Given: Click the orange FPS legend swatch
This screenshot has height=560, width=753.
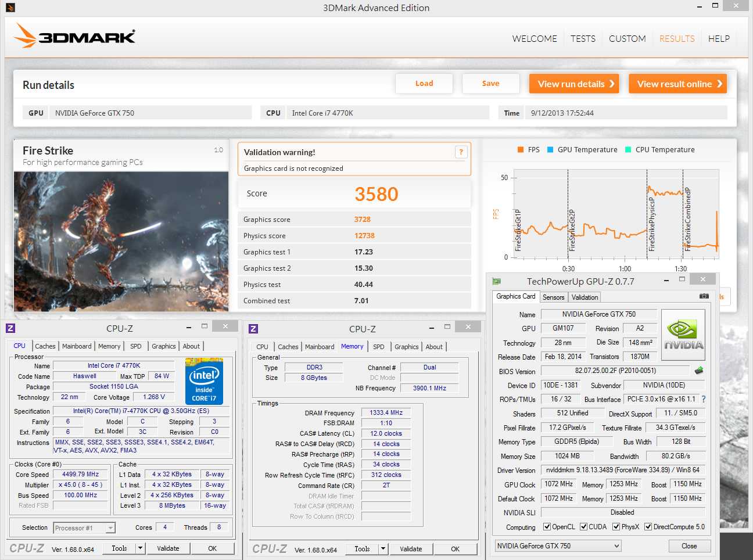Looking at the screenshot, I should click(x=521, y=150).
